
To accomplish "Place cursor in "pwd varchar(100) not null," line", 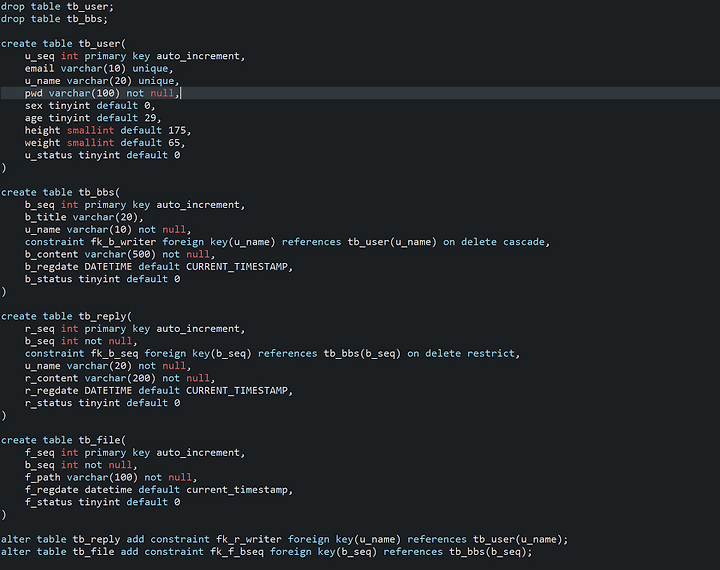I will pyautogui.click(x=102, y=94).
